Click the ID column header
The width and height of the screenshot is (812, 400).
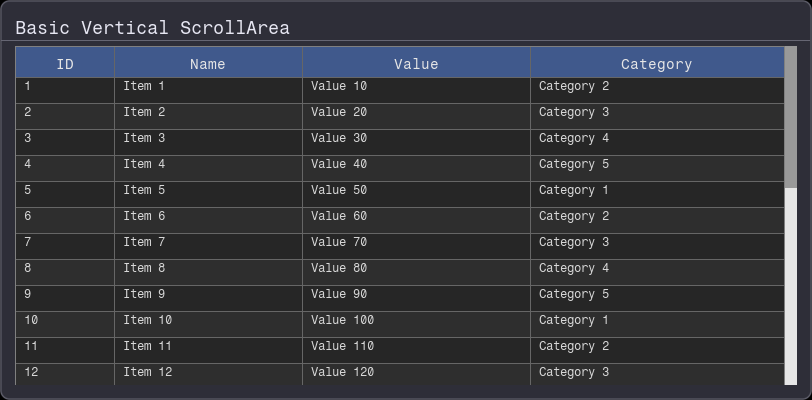click(x=65, y=64)
